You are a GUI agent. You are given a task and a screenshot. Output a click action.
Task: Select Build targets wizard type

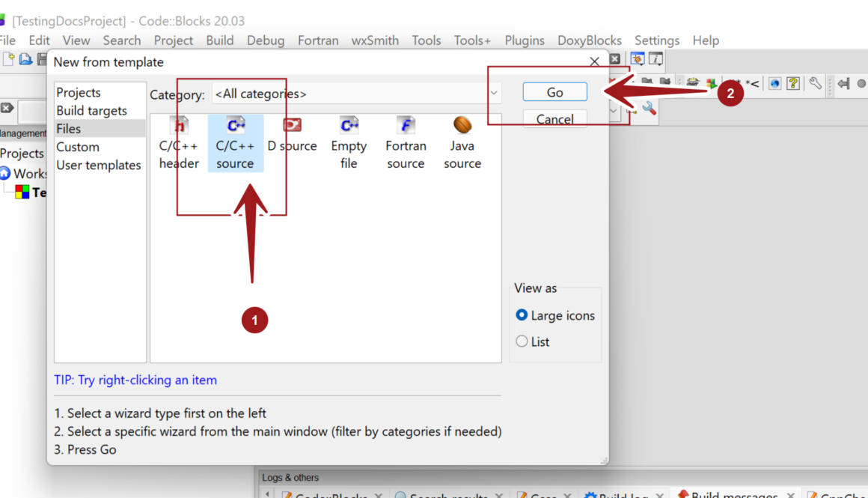pos(91,111)
